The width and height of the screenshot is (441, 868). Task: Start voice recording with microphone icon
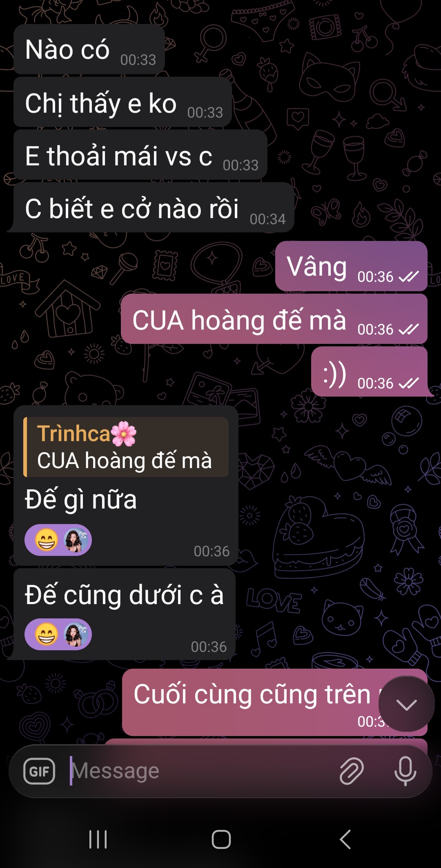coord(405,771)
